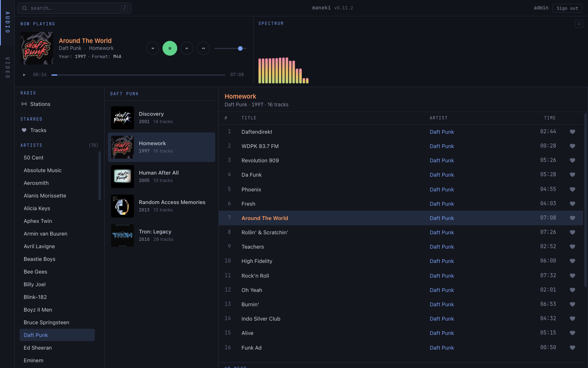Open the Tron: Legacy album
Screen dimensions: 588x368
161,236
